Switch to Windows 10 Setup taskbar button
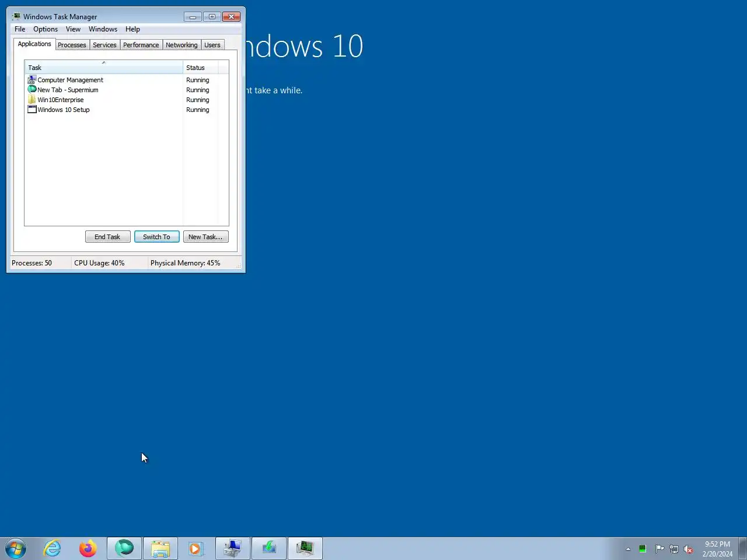 tap(269, 548)
